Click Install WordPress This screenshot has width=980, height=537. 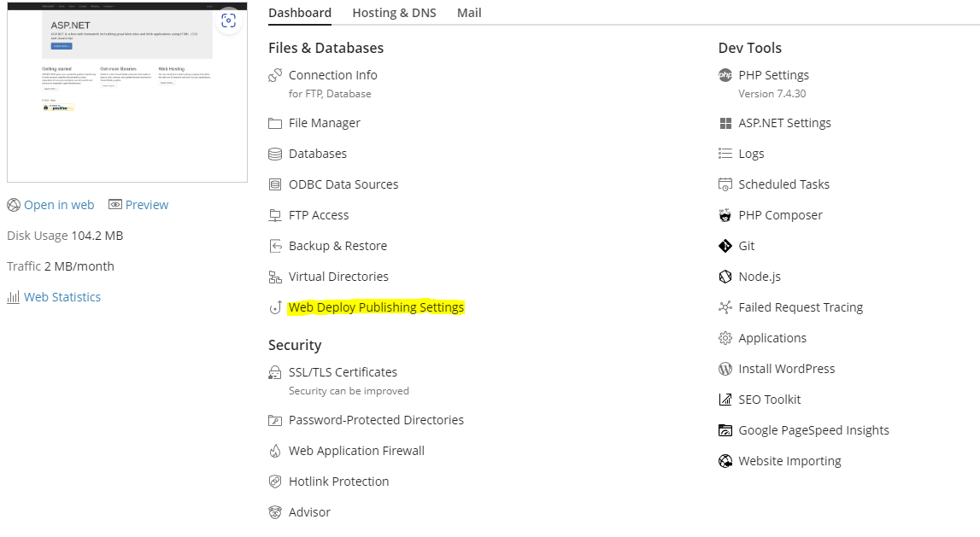click(x=786, y=369)
